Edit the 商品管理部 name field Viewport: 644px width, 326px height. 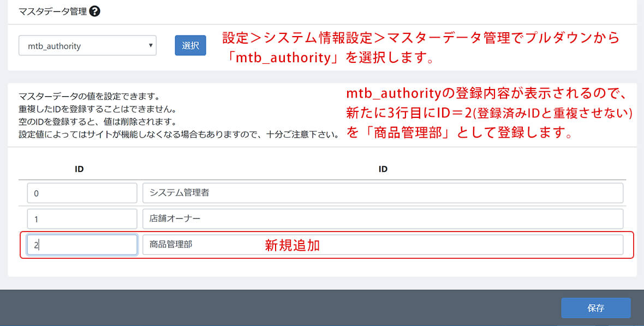[x=383, y=245]
